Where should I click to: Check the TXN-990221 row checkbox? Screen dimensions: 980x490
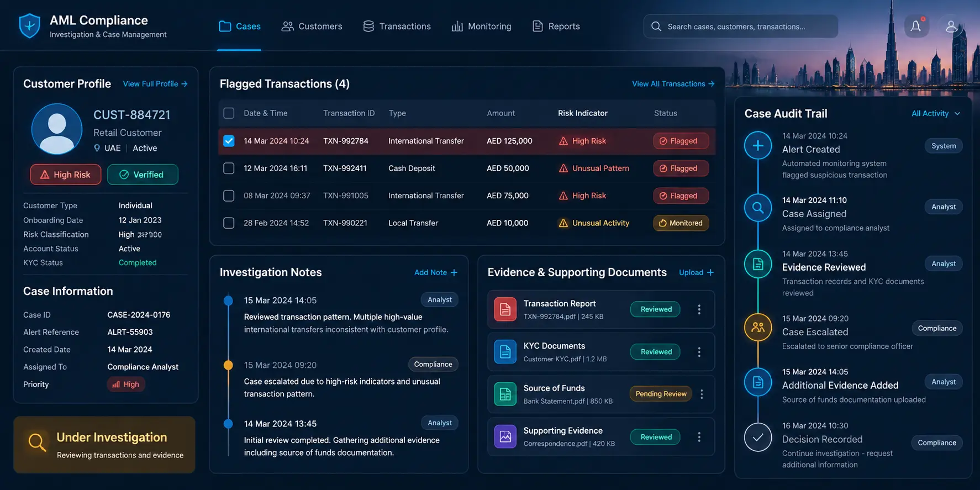[x=229, y=223]
